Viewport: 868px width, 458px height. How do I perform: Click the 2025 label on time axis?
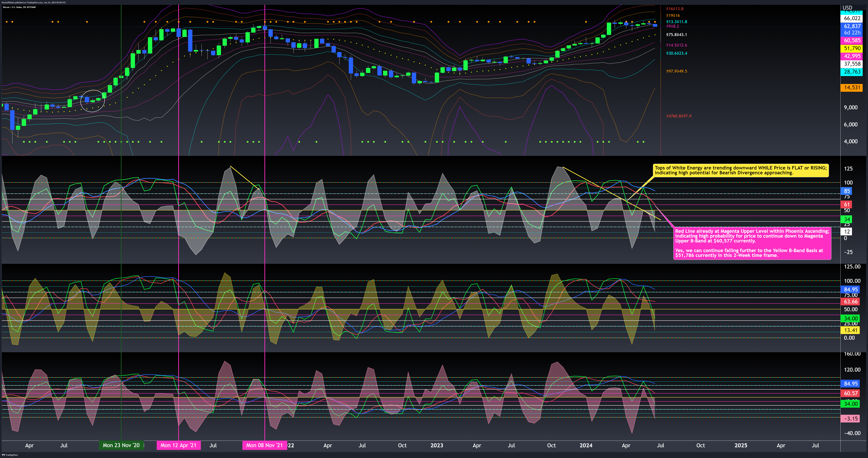click(x=741, y=445)
